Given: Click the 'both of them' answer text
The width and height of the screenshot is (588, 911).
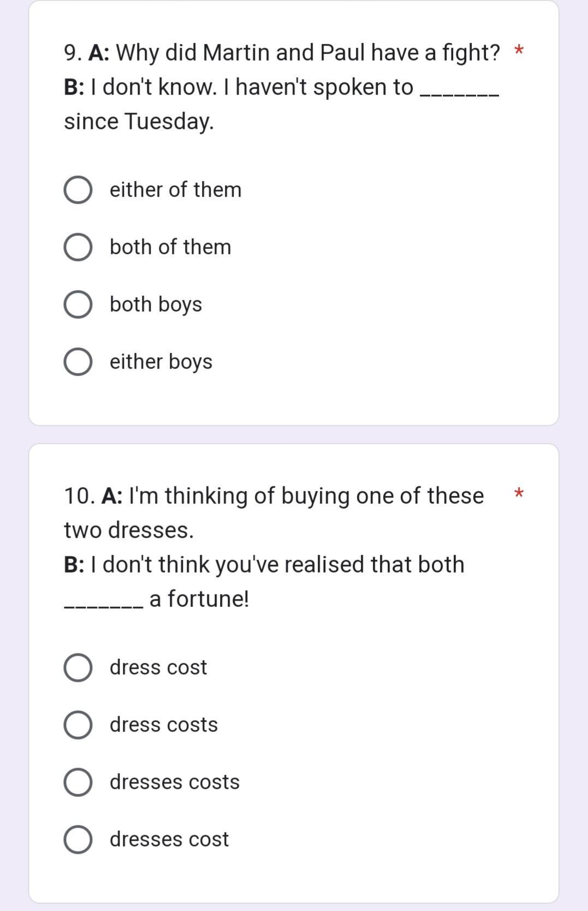Looking at the screenshot, I should tap(170, 247).
